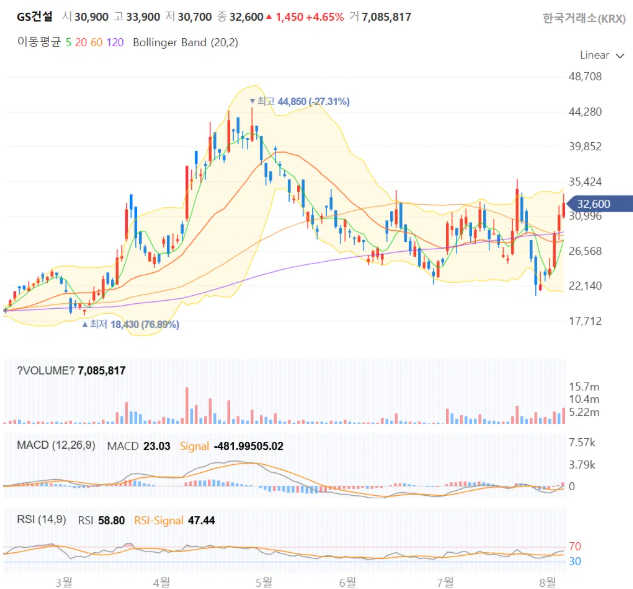Click the 26,568 price axis label
Screen dimensions: 633x589
(x=585, y=251)
